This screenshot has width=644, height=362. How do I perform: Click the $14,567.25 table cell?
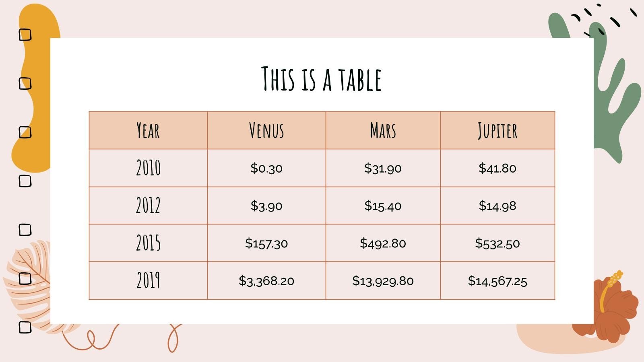(497, 281)
